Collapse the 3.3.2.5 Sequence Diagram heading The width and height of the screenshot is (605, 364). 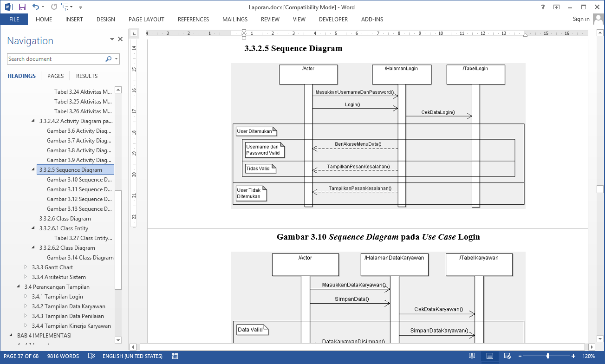[x=33, y=170]
